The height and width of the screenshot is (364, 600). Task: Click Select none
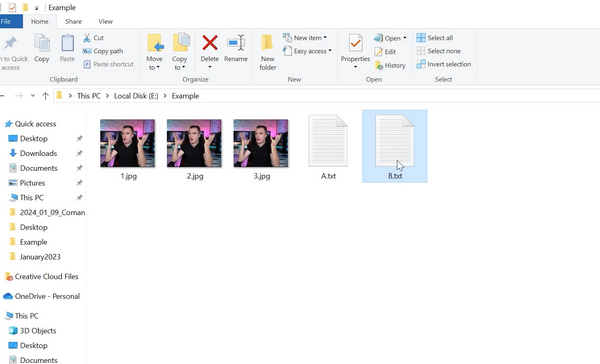point(439,51)
